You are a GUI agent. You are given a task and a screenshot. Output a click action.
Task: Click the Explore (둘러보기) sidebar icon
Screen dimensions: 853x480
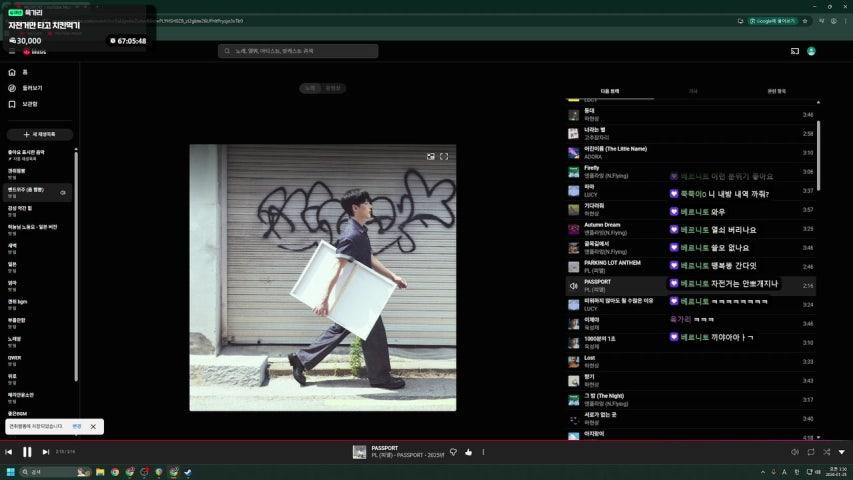coord(12,88)
